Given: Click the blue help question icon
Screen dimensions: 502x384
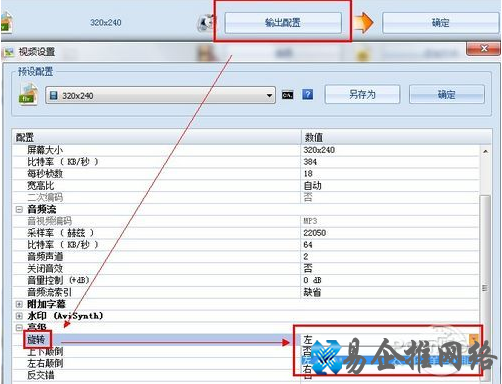Looking at the screenshot, I should point(308,94).
